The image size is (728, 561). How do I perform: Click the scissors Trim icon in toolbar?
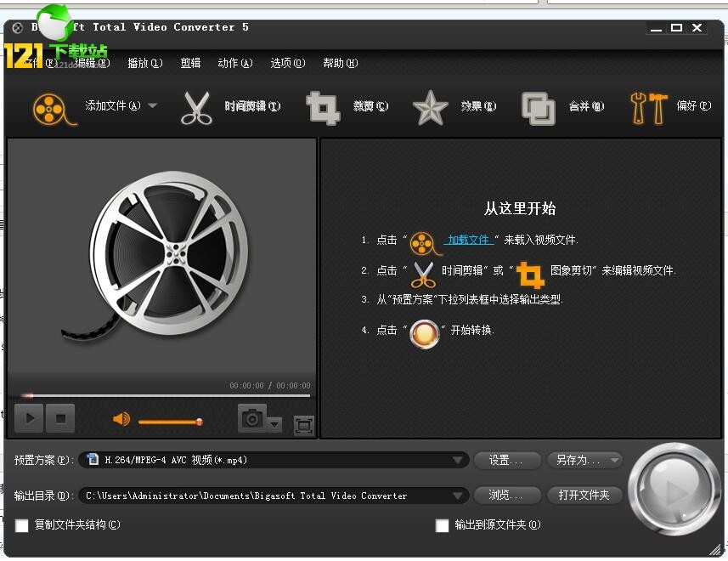[196, 108]
